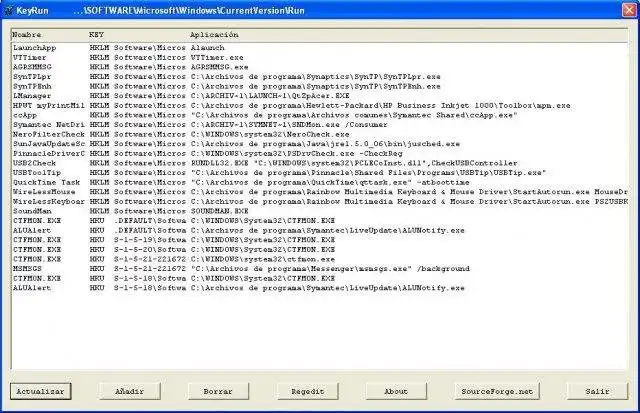
Task: Select CTFMON.EXE row with lowercase ctfmon.exe path
Action: point(320,259)
